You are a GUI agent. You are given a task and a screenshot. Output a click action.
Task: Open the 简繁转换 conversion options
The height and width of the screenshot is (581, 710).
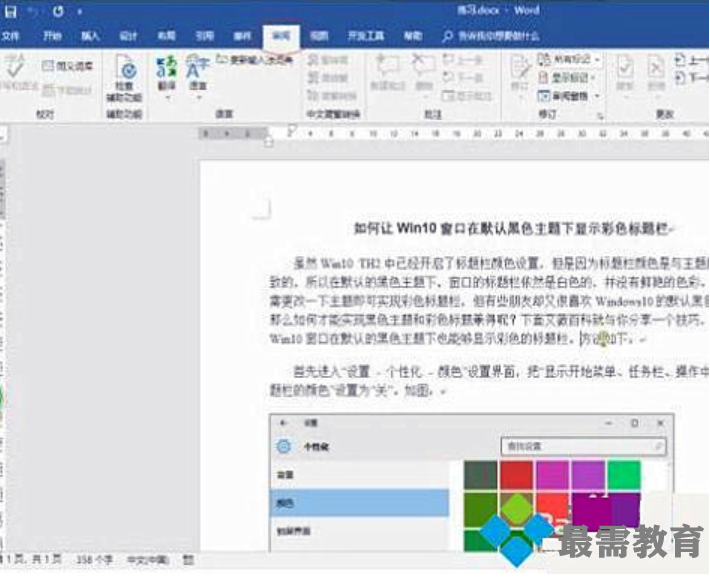click(x=332, y=96)
